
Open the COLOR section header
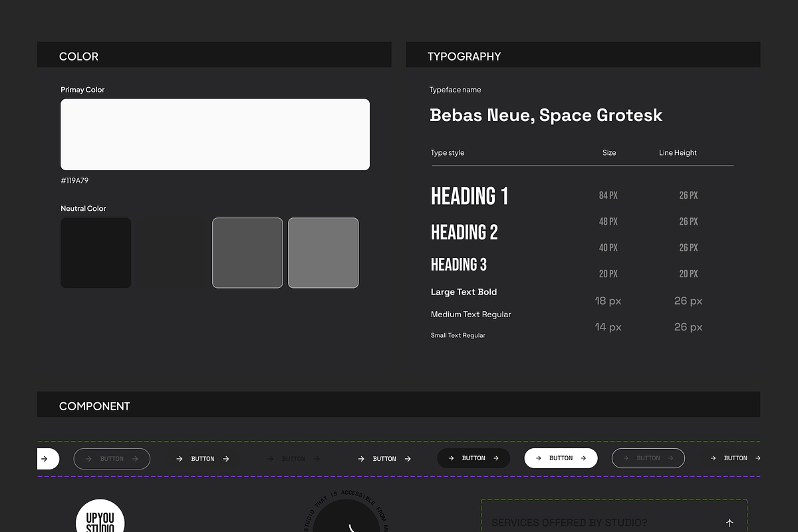point(214,55)
